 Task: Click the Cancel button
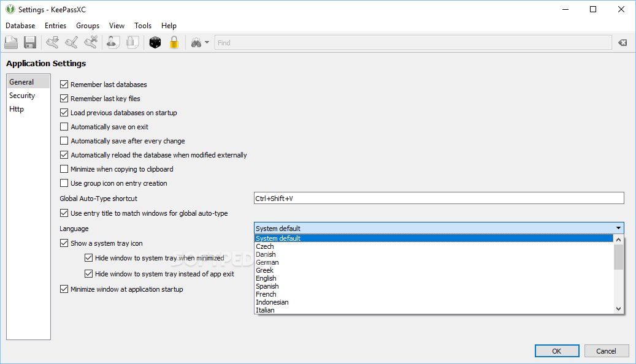pos(607,351)
